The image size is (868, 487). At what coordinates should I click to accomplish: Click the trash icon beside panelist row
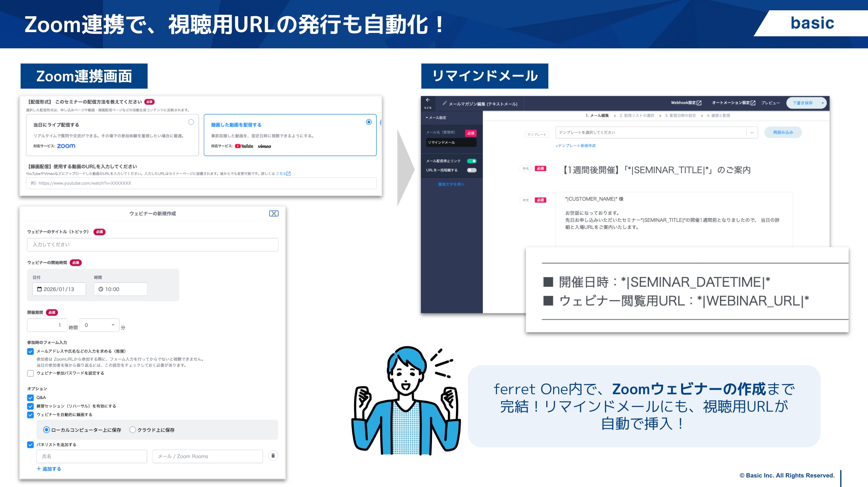tap(273, 456)
